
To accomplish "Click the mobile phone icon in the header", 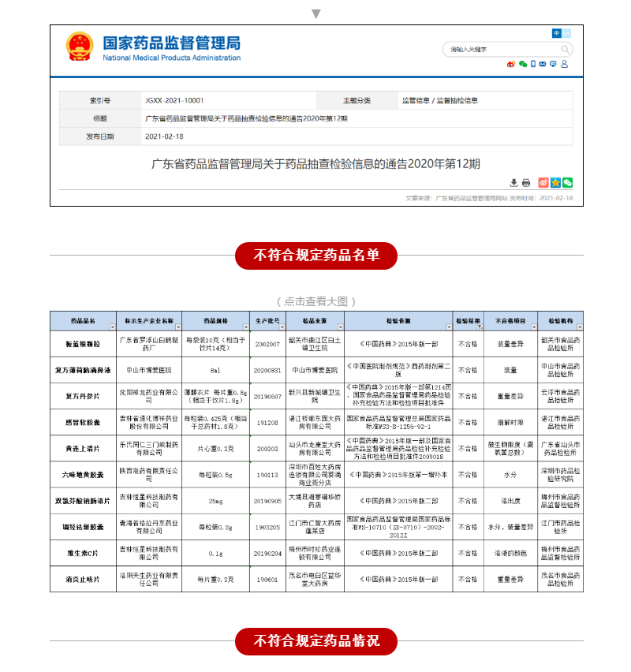I will 533,64.
